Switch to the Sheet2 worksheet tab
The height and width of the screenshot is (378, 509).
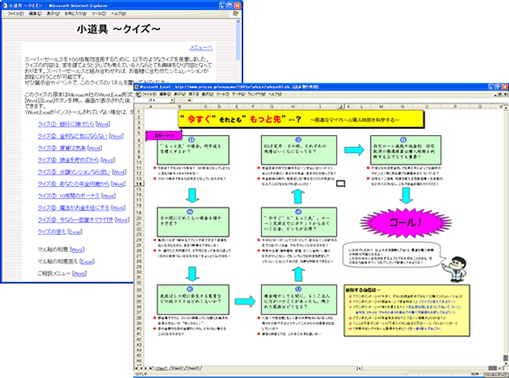[177, 368]
